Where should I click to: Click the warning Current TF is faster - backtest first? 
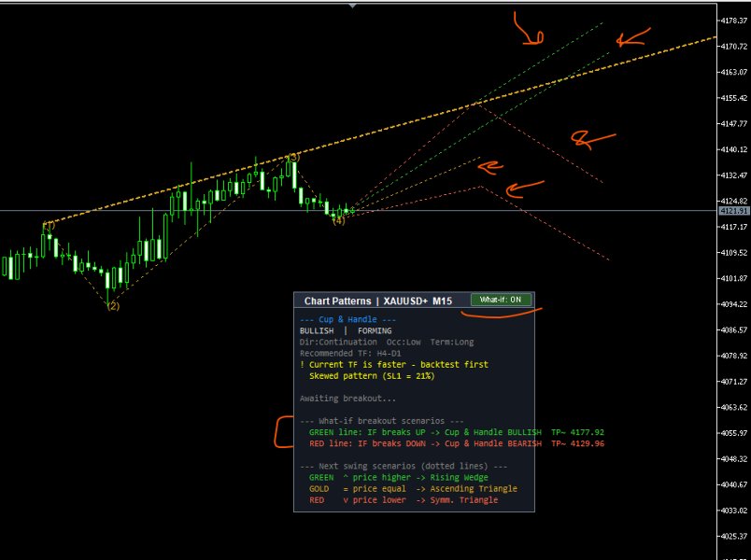tap(394, 365)
